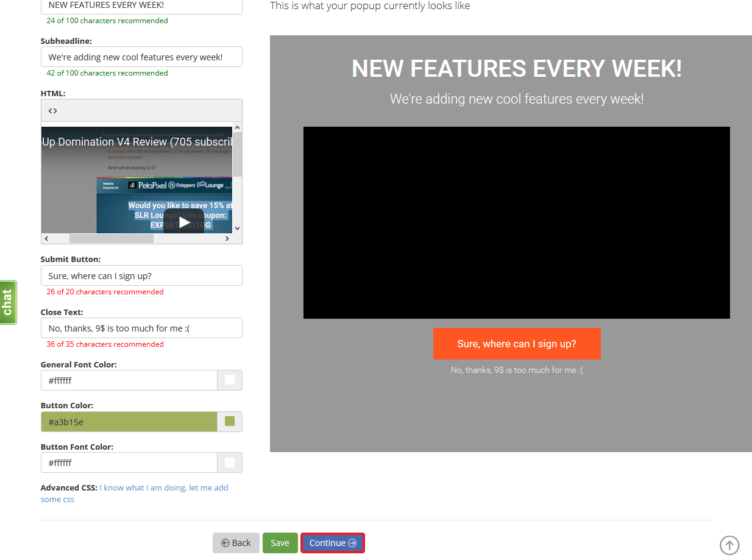Click the HTML editor scroll left arrow
The width and height of the screenshot is (752, 560).
tap(46, 238)
